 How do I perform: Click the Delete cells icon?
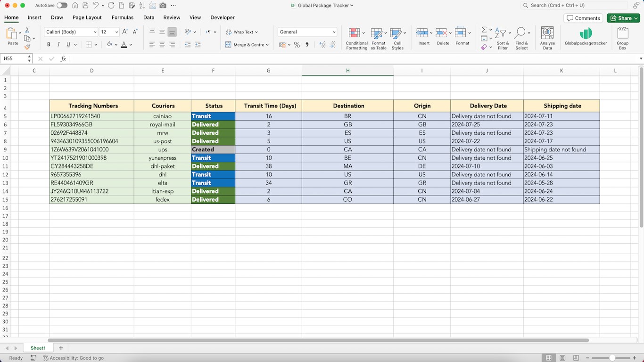coord(441,33)
